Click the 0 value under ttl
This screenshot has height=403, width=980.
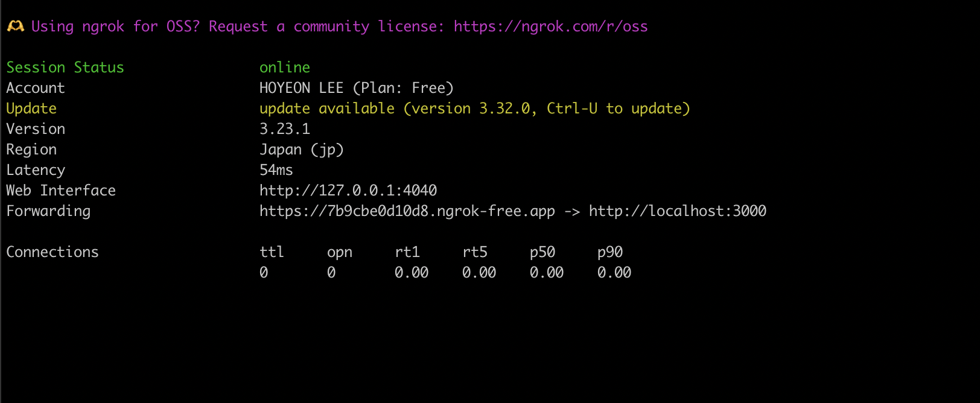pos(264,273)
